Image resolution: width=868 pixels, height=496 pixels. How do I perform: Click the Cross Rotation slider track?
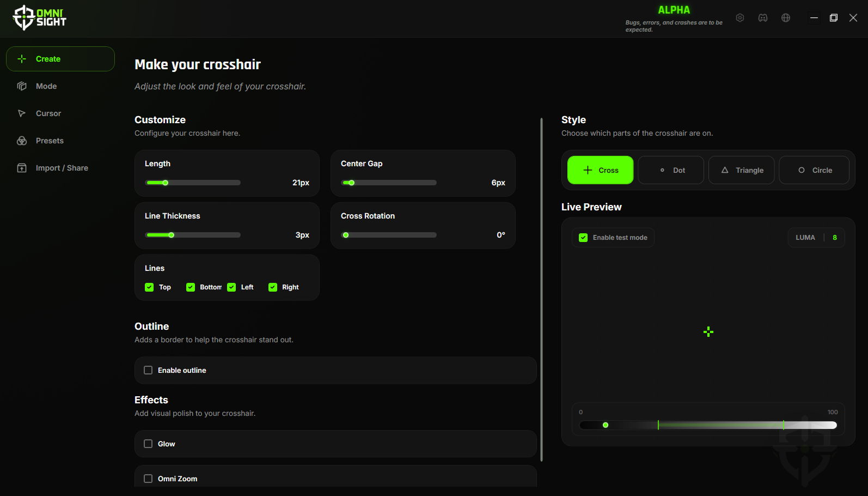coord(389,235)
